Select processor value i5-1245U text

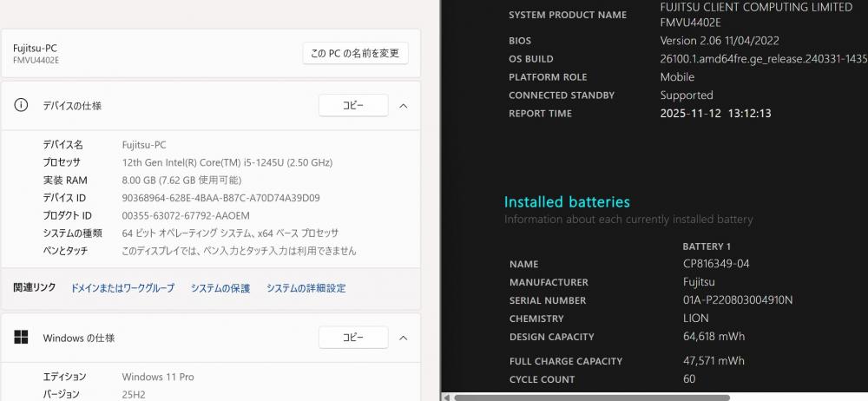(x=227, y=162)
